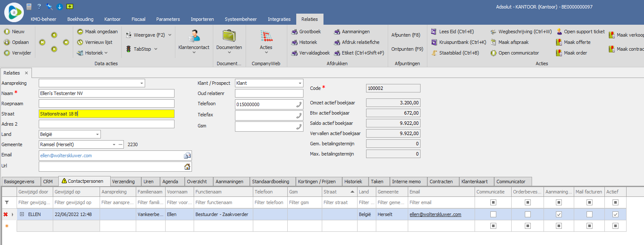Expand the Land dropdown showing België
This screenshot has height=245, width=644.
97,135
